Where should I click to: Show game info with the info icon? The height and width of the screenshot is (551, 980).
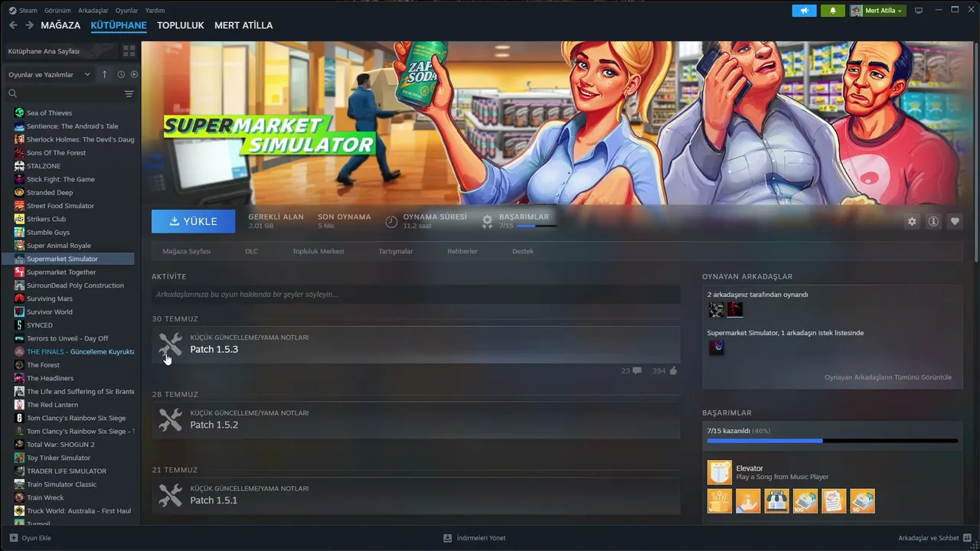(x=933, y=221)
